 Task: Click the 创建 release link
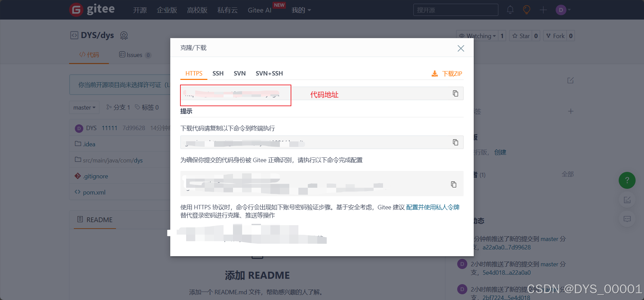(x=500, y=152)
